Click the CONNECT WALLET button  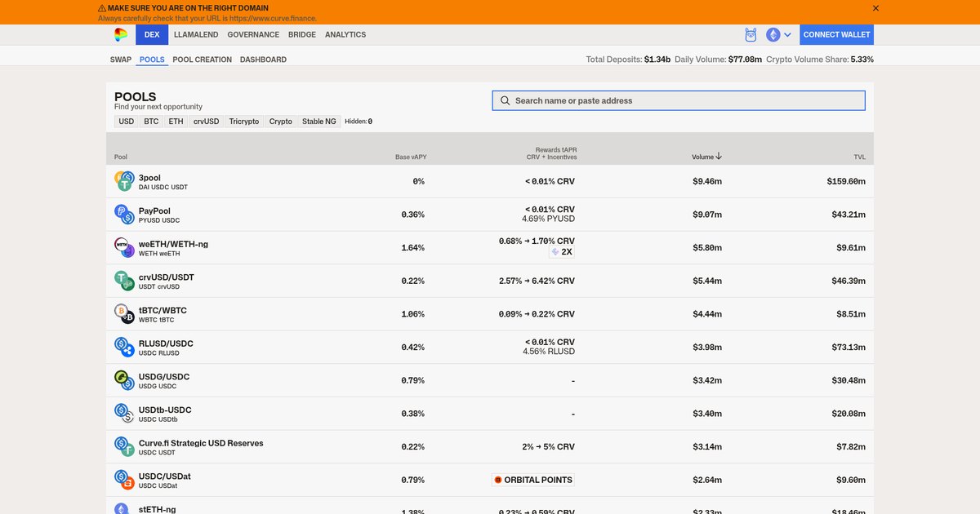(x=837, y=34)
